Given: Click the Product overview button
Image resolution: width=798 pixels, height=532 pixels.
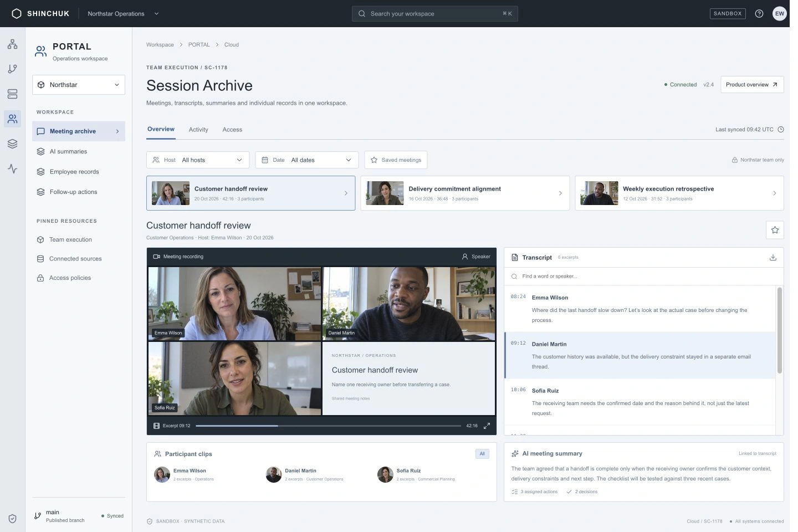Looking at the screenshot, I should (752, 85).
